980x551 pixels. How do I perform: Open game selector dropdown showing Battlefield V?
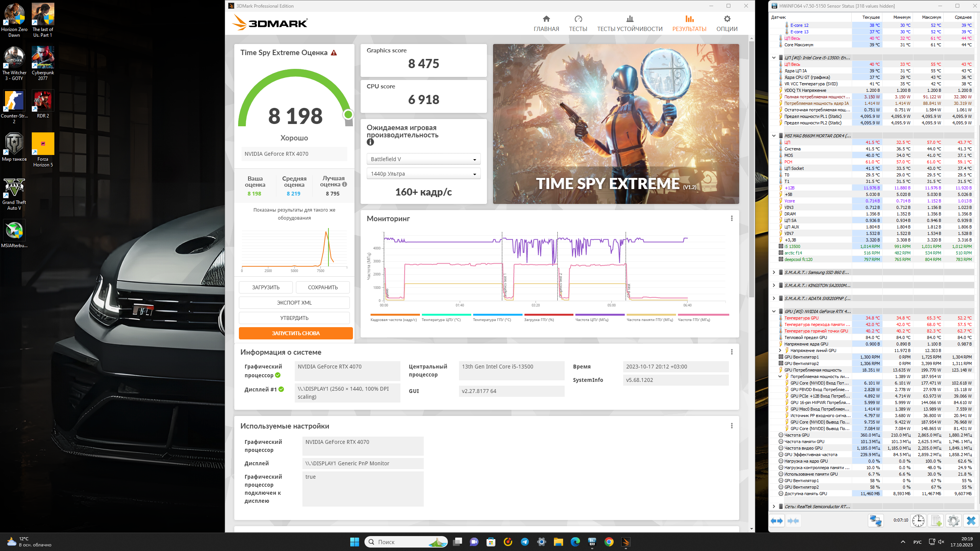(x=423, y=159)
